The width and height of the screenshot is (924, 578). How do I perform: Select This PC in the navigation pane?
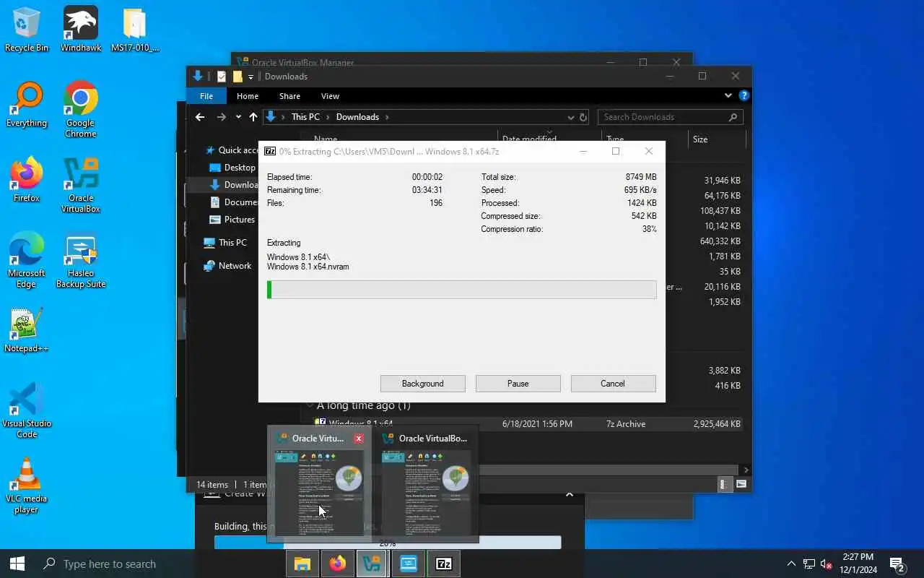[x=225, y=243]
